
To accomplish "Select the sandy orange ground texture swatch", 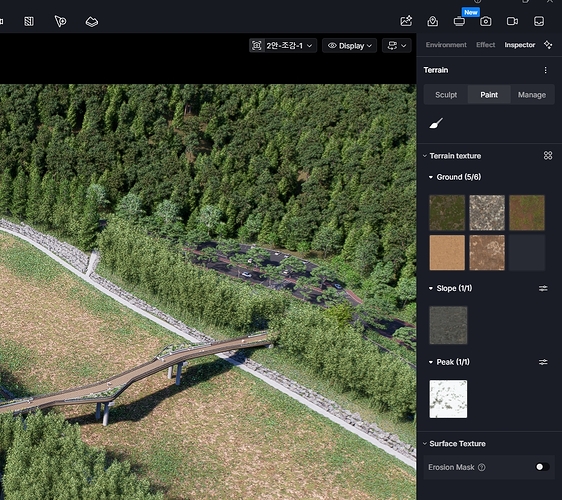I will pyautogui.click(x=447, y=252).
